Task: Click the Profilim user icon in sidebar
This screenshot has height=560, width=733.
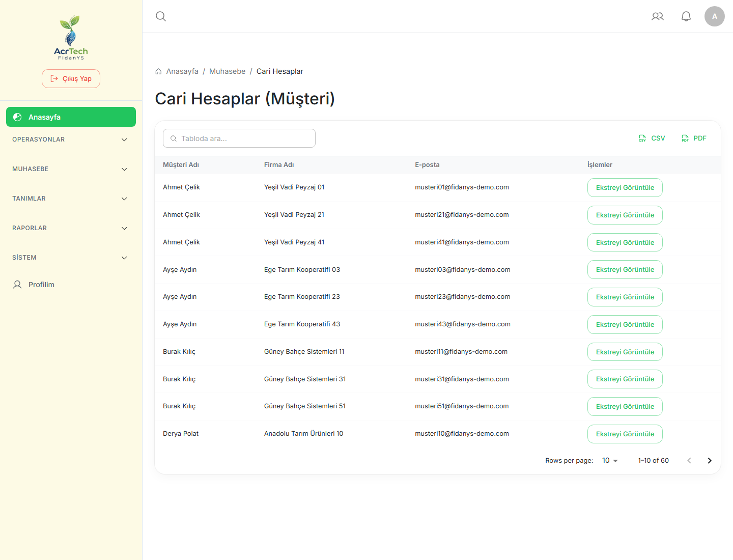Action: pyautogui.click(x=17, y=285)
